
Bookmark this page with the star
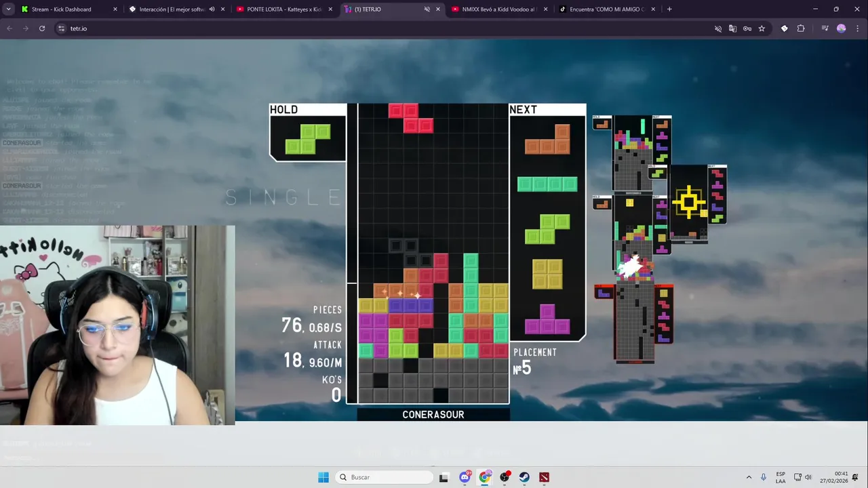point(762,28)
